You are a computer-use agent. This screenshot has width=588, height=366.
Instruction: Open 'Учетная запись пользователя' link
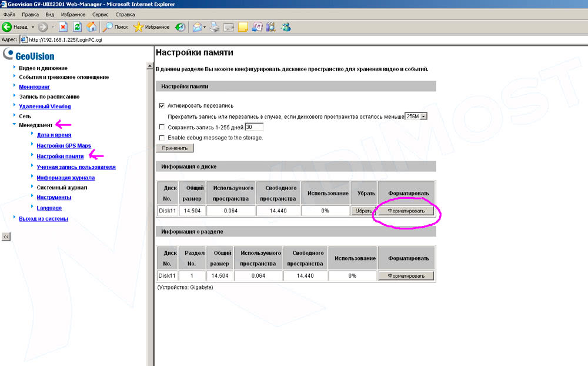click(x=76, y=167)
